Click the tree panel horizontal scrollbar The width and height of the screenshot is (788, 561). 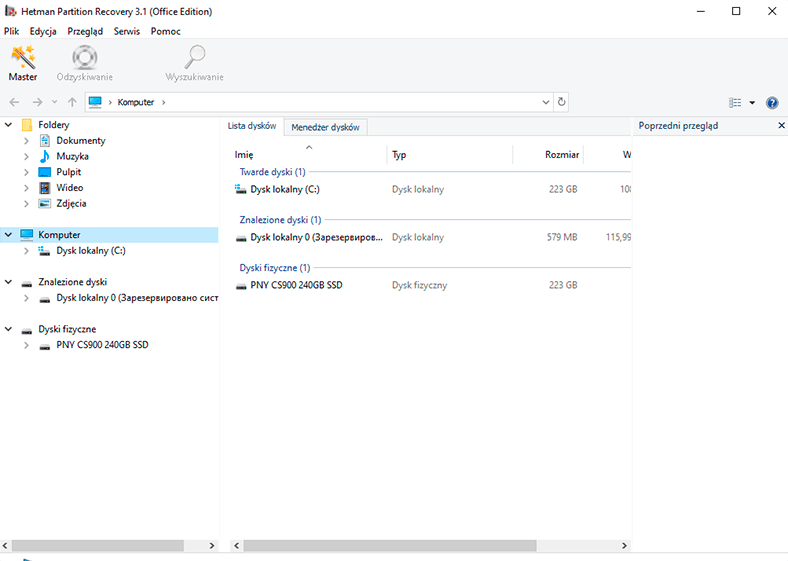[x=98, y=545]
